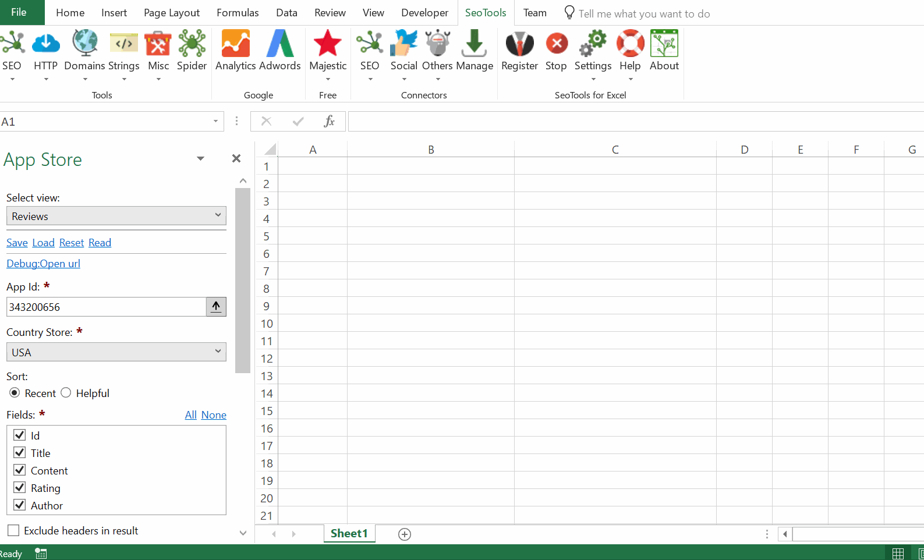Image resolution: width=924 pixels, height=560 pixels.
Task: Select All fields link
Action: (x=191, y=415)
